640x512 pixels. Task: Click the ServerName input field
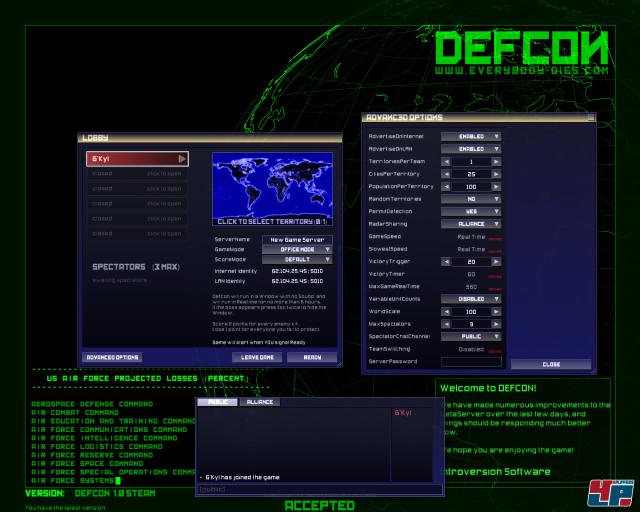[x=297, y=240]
